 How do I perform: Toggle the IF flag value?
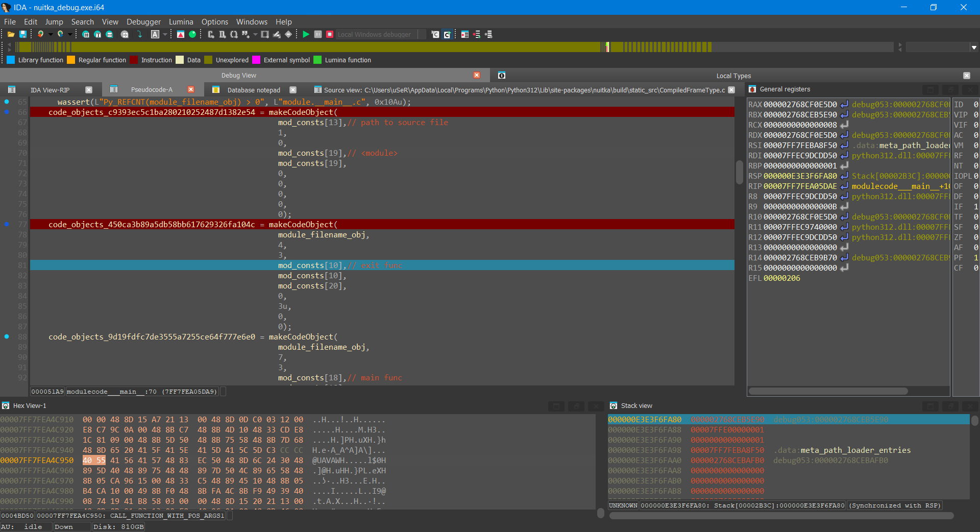pos(976,207)
